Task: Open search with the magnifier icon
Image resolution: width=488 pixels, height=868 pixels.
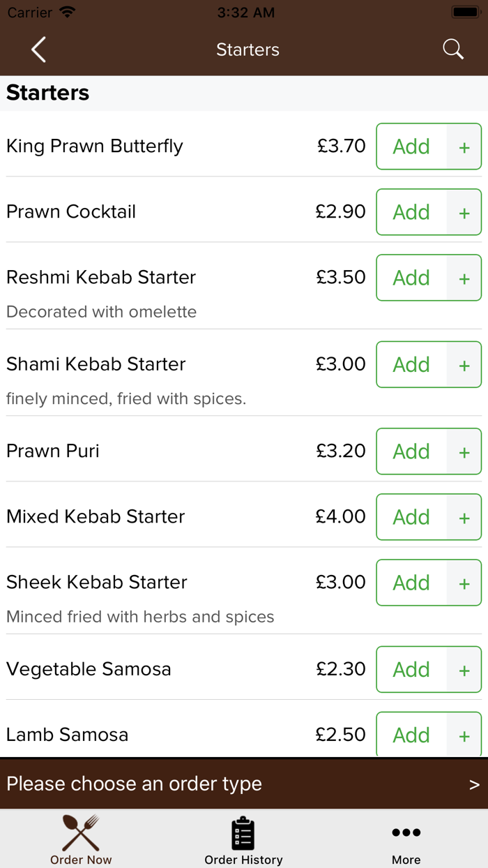Action: tap(453, 50)
